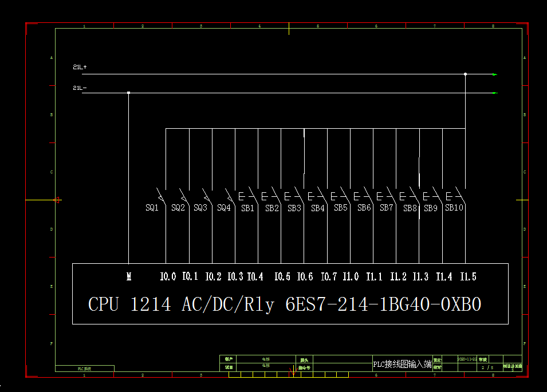Select the SB8 pushbutton symbol
The height and width of the screenshot is (392, 547).
tap(410, 196)
